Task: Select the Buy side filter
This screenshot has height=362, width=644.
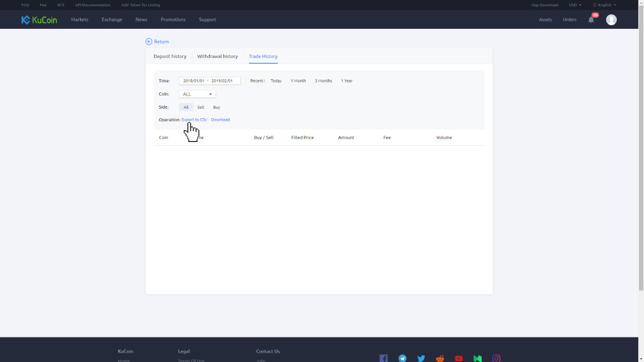Action: (216, 107)
